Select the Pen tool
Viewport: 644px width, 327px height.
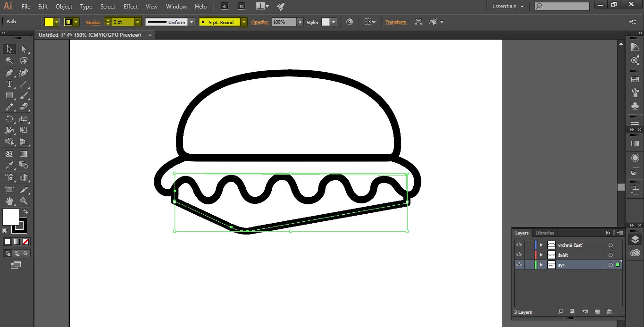[9, 73]
